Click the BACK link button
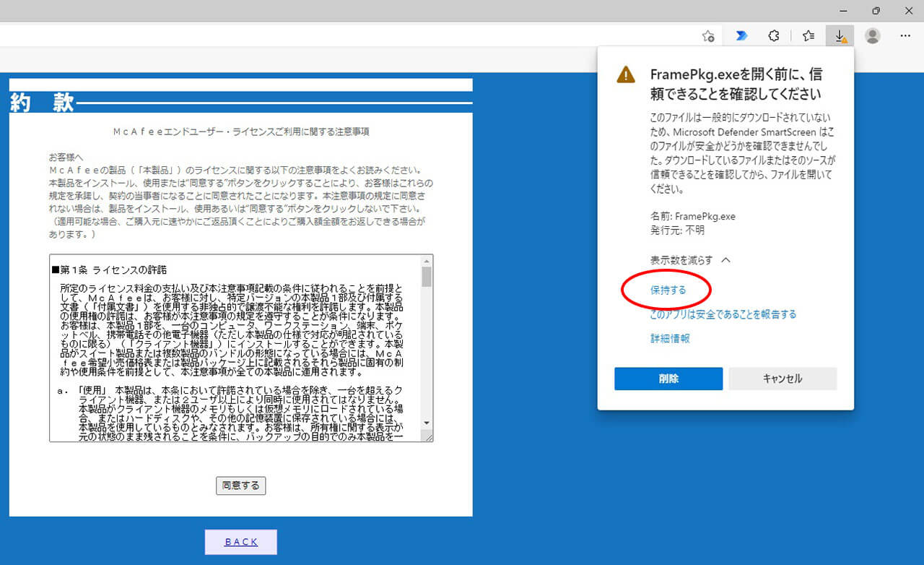 (x=241, y=542)
